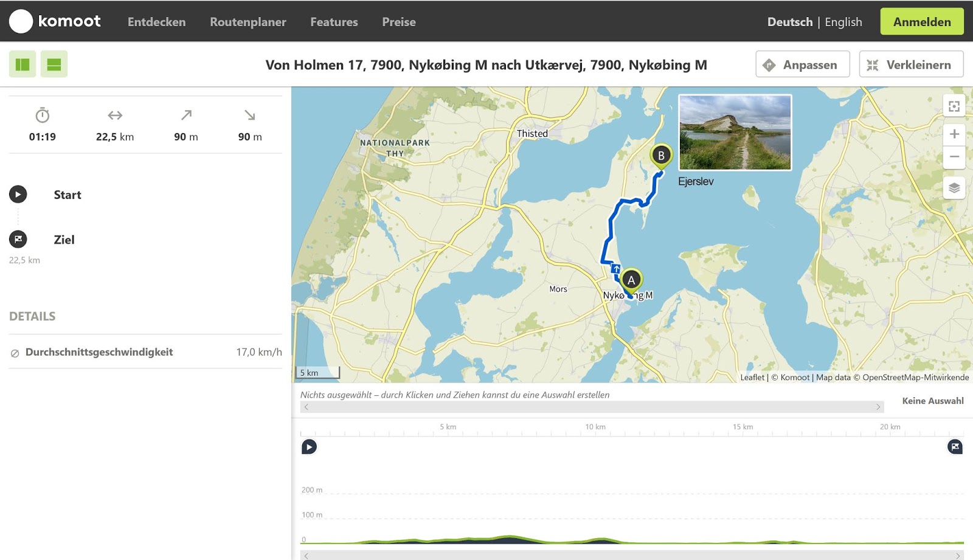Image resolution: width=973 pixels, height=560 pixels.
Task: Collapse map with Verkleinern button
Action: pyautogui.click(x=910, y=64)
